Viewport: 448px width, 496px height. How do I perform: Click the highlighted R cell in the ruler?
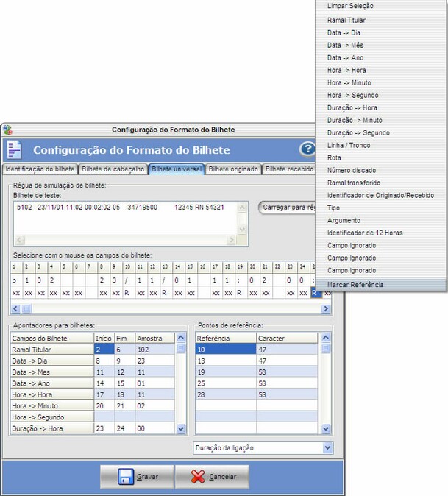[x=316, y=293]
